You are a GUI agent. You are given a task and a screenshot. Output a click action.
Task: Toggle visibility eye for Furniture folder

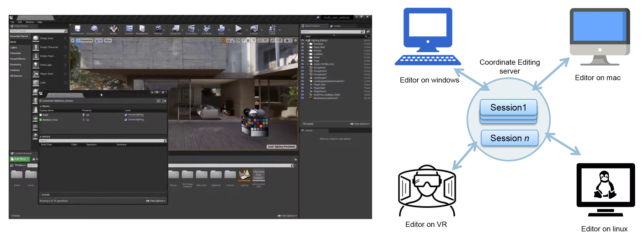pos(302,44)
